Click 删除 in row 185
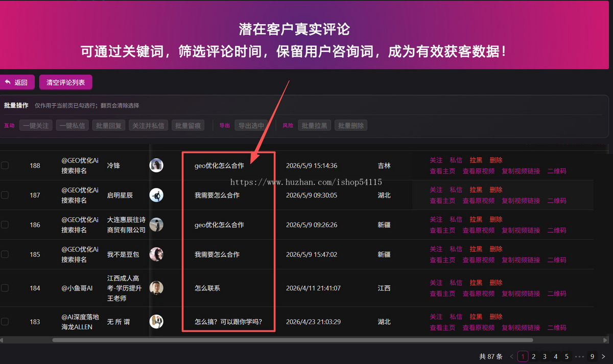Screen dimensions: 613x364 coord(496,249)
